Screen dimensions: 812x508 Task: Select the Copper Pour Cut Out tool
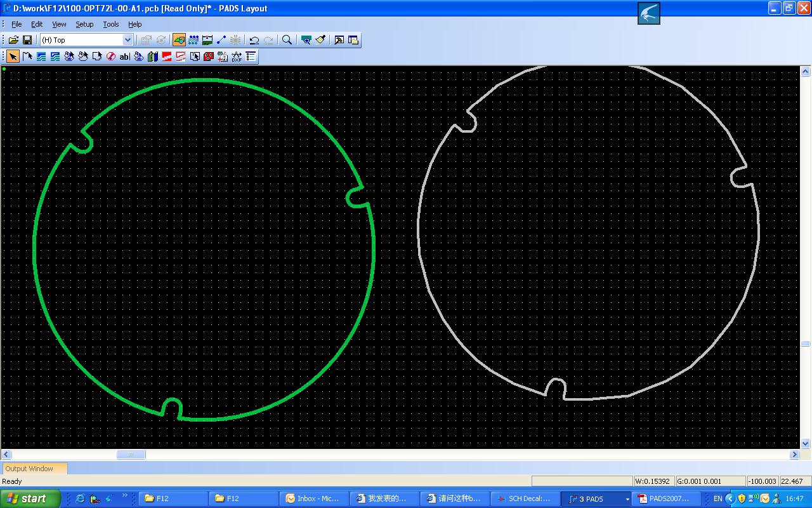click(83, 57)
